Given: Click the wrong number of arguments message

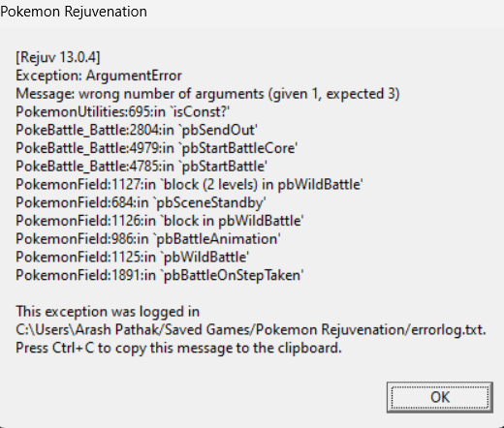Looking at the screenshot, I should [207, 94].
